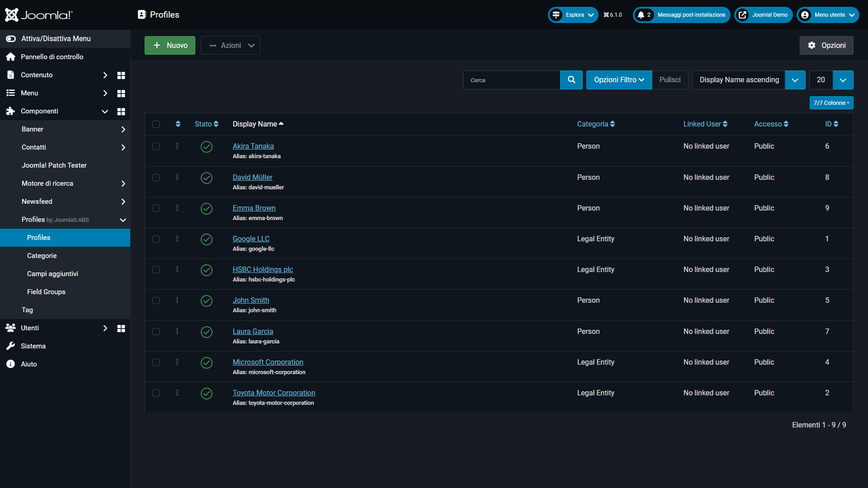Click the search magnifier button

coord(571,80)
